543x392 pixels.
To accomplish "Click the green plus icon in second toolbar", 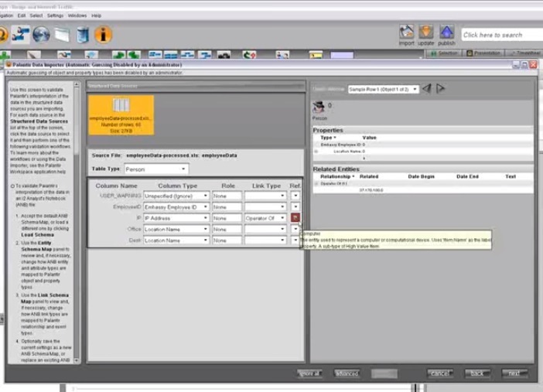I will (5, 55).
